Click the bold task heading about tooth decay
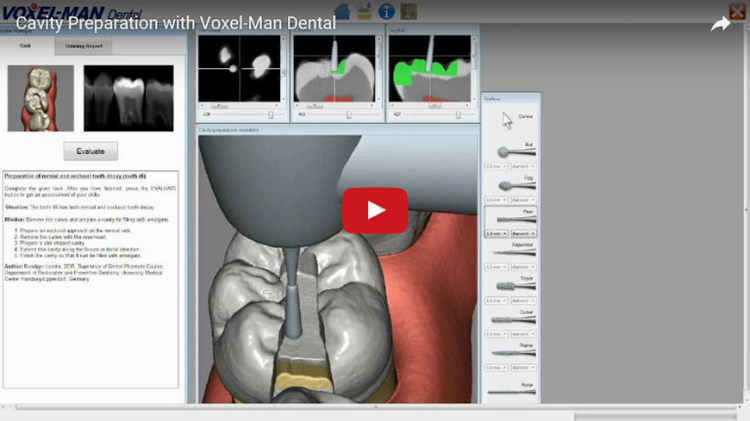The height and width of the screenshot is (421, 750). (75, 176)
